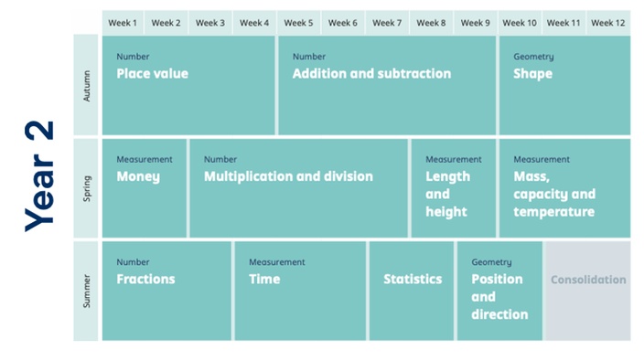Click Mass, capacity and temperature block
This screenshot has width=644, height=360.
click(x=564, y=188)
